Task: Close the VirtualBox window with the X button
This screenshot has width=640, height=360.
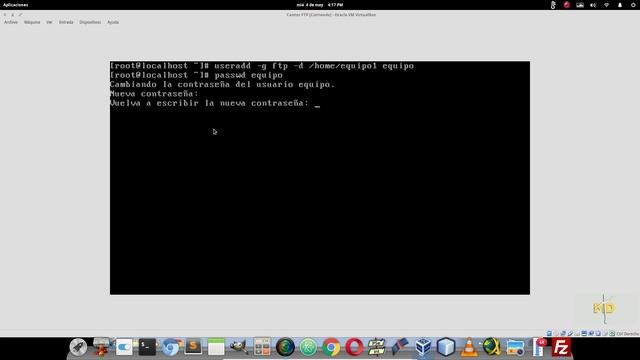Action: [5, 15]
